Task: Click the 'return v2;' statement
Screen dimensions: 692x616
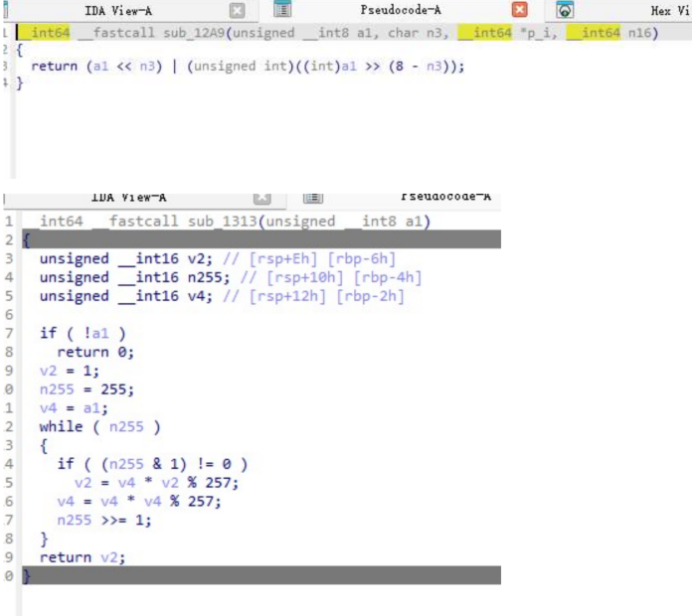Action: [x=83, y=557]
